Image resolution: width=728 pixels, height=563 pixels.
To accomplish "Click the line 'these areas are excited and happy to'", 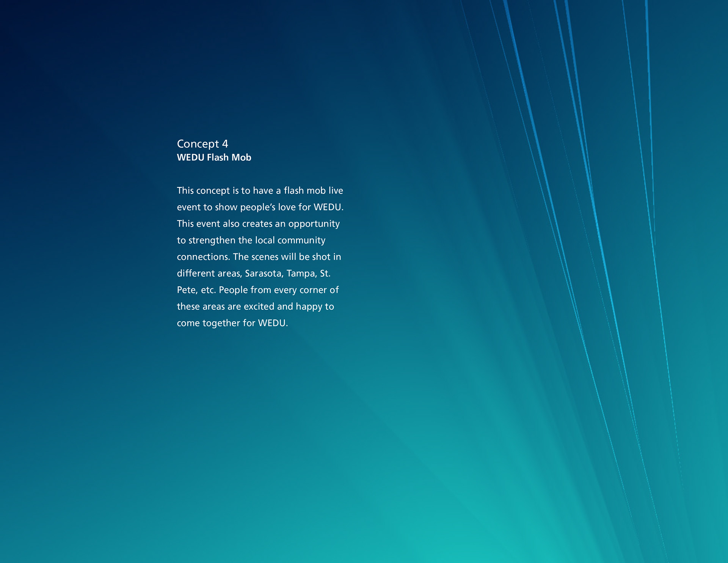I will pyautogui.click(x=255, y=307).
